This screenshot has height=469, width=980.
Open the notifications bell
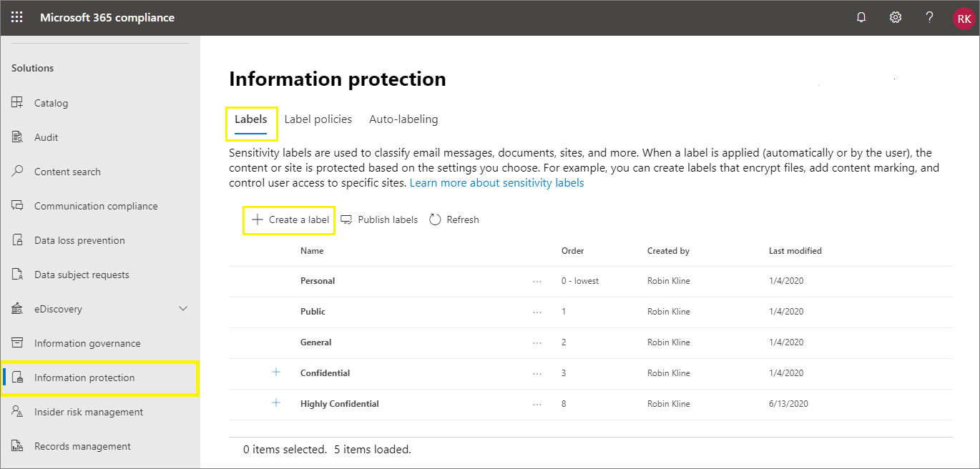point(861,18)
